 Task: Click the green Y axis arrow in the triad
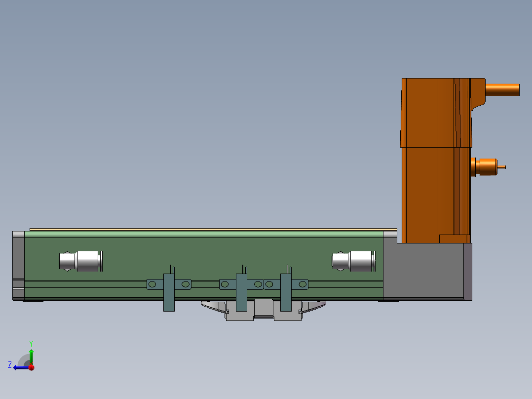[31, 355]
